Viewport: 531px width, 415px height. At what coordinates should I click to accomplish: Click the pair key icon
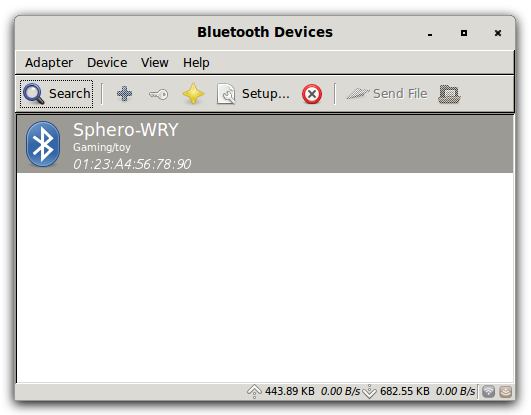(158, 94)
